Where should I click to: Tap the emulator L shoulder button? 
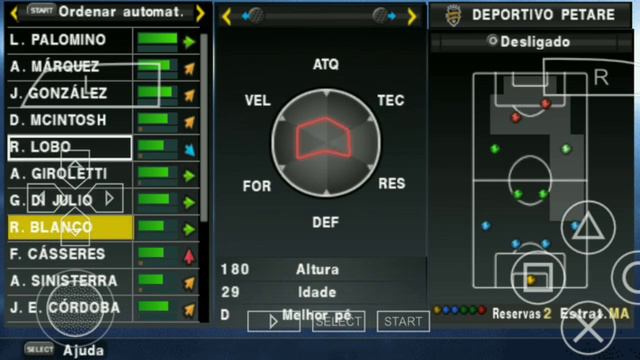91,85
